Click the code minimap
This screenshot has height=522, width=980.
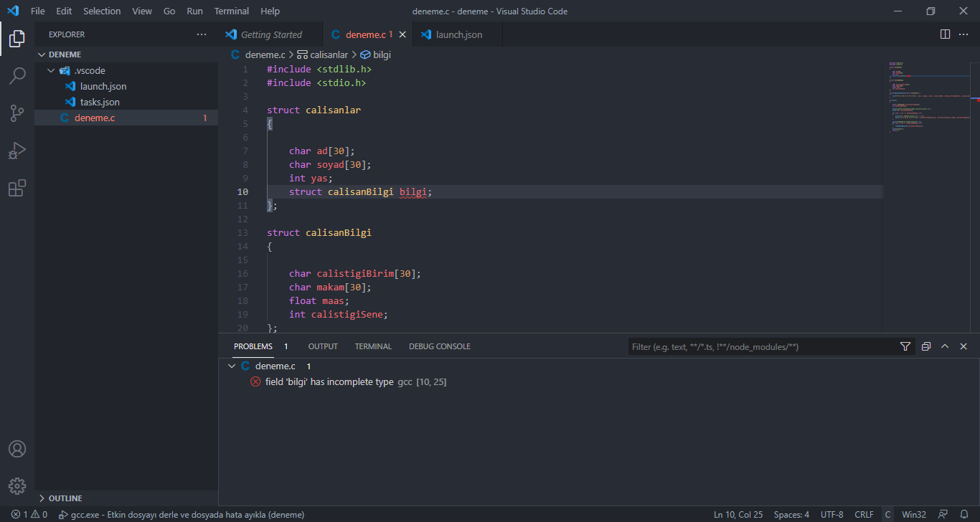pos(928,98)
